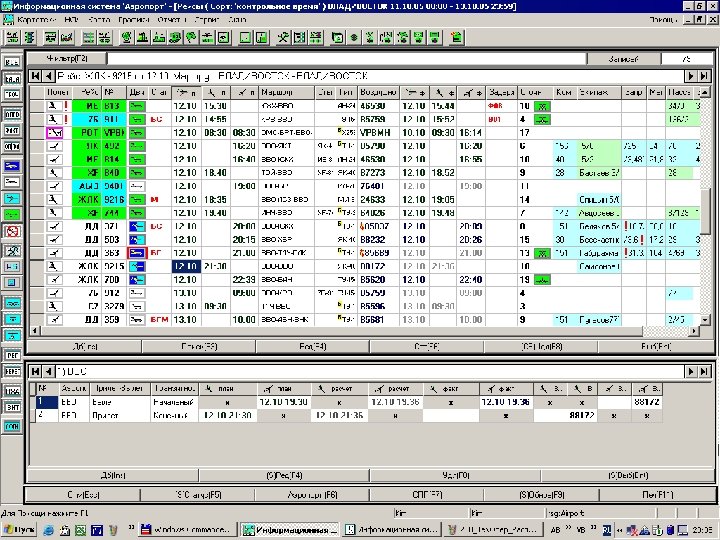Select the highlighted 12.10 date cell
The image size is (720, 540).
pyautogui.click(x=186, y=266)
